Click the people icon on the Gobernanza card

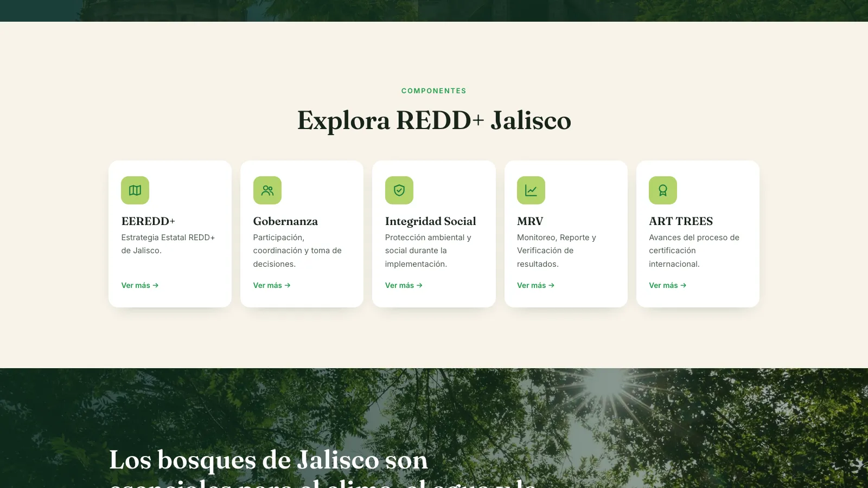(x=267, y=190)
